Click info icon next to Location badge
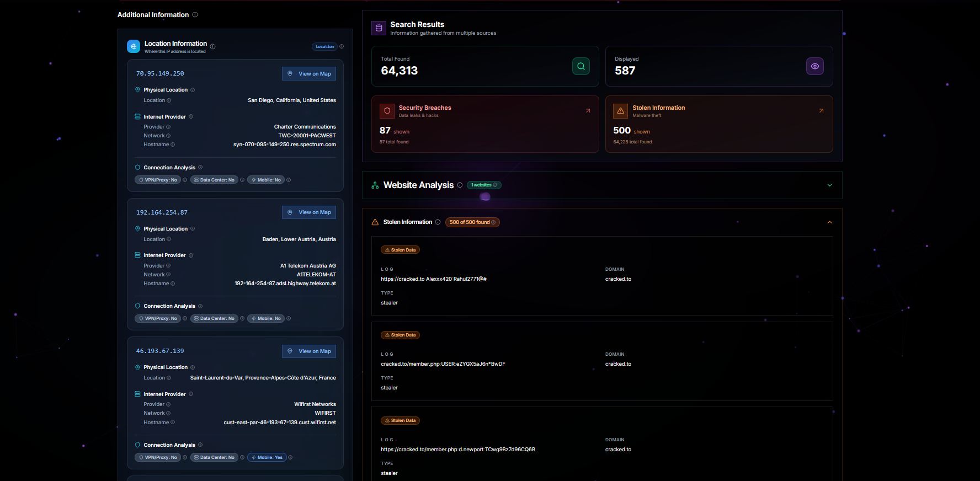 tap(342, 47)
